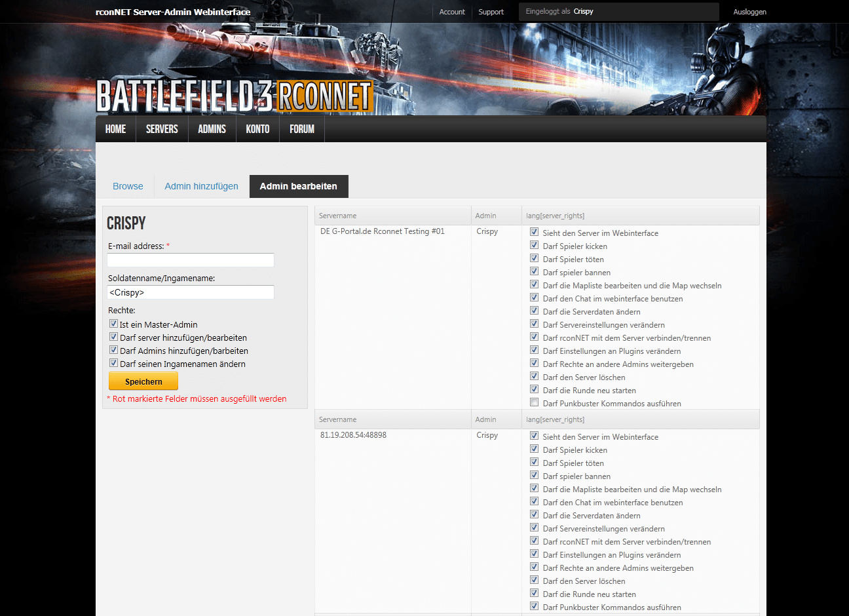Uncheck the 'Ist ein Master-Admin' checkbox
849x616 pixels.
tap(113, 324)
